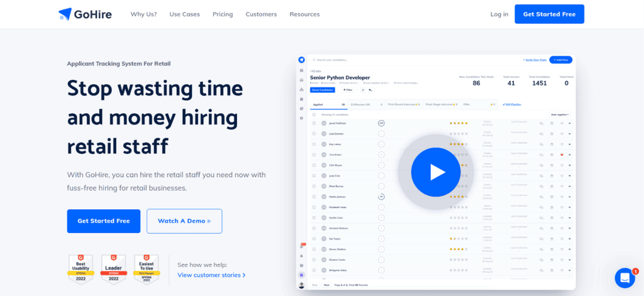Click the settings gear in the demo sidebar
The height and width of the screenshot is (296, 644).
click(302, 118)
